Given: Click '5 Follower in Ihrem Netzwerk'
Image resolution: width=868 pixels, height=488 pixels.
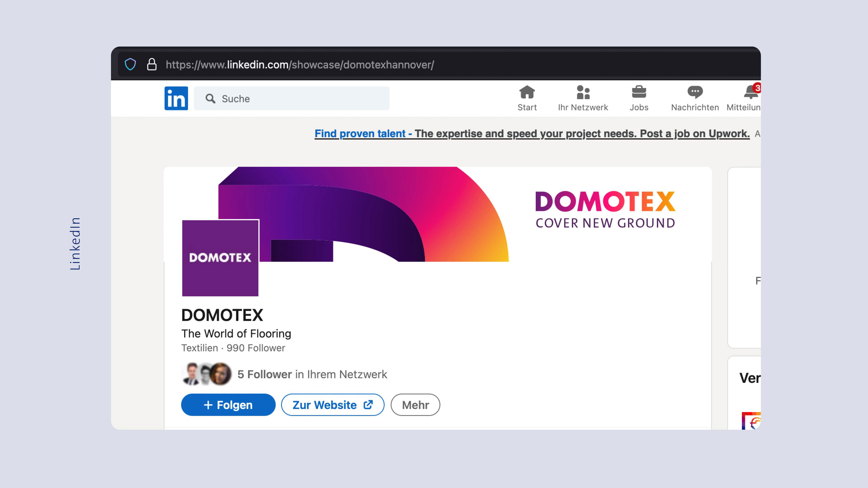Looking at the screenshot, I should tap(312, 374).
